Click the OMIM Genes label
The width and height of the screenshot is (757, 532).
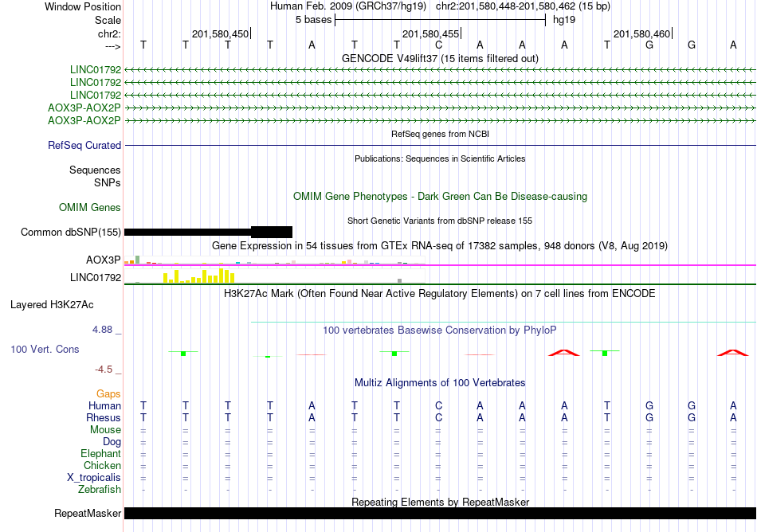(90, 207)
